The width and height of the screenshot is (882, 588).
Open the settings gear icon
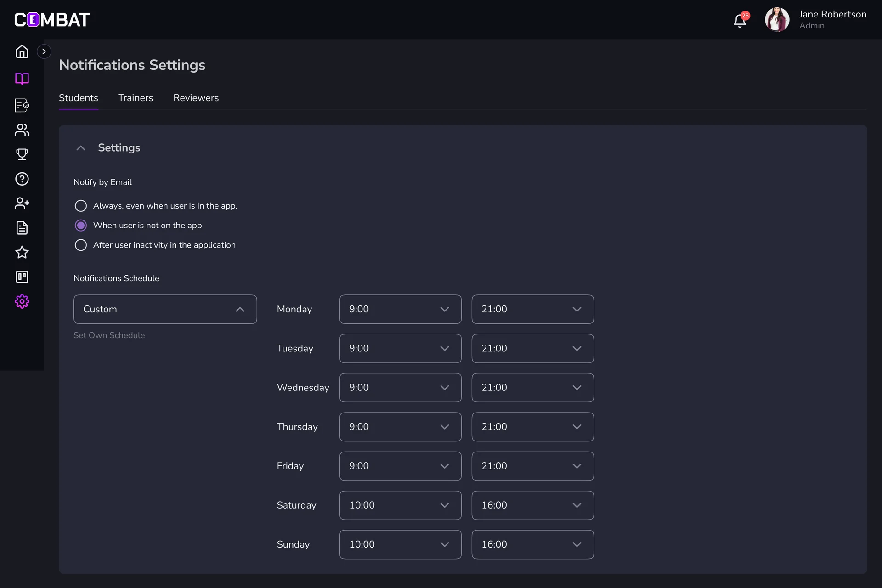click(22, 301)
